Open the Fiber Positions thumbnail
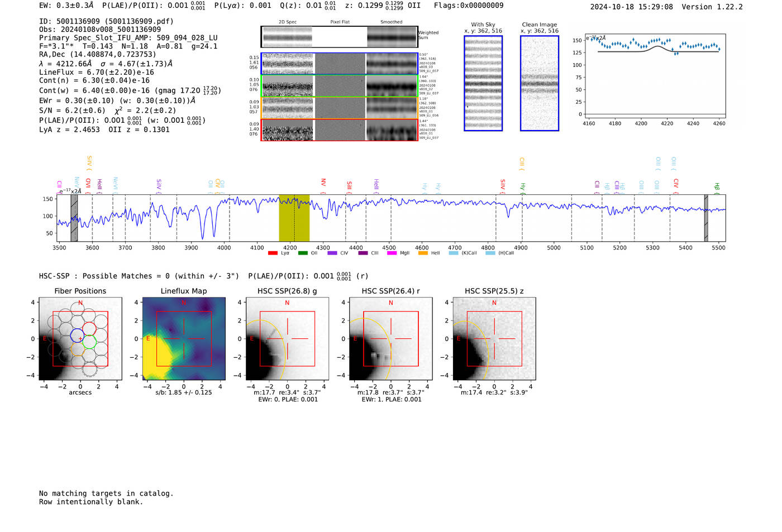Screen dimensions: 782x532 (80, 339)
